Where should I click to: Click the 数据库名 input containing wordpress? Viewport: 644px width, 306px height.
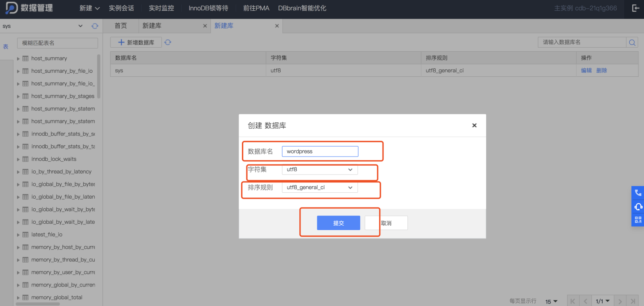click(x=320, y=151)
